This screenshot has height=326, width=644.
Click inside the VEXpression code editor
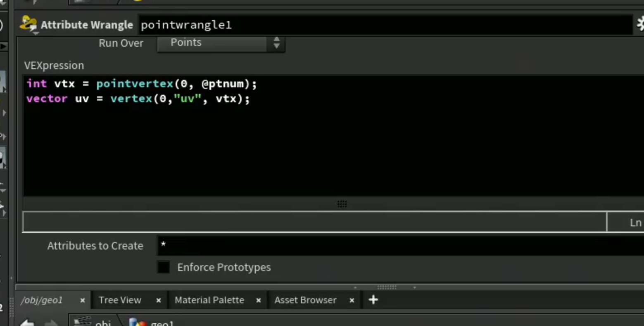click(x=333, y=136)
